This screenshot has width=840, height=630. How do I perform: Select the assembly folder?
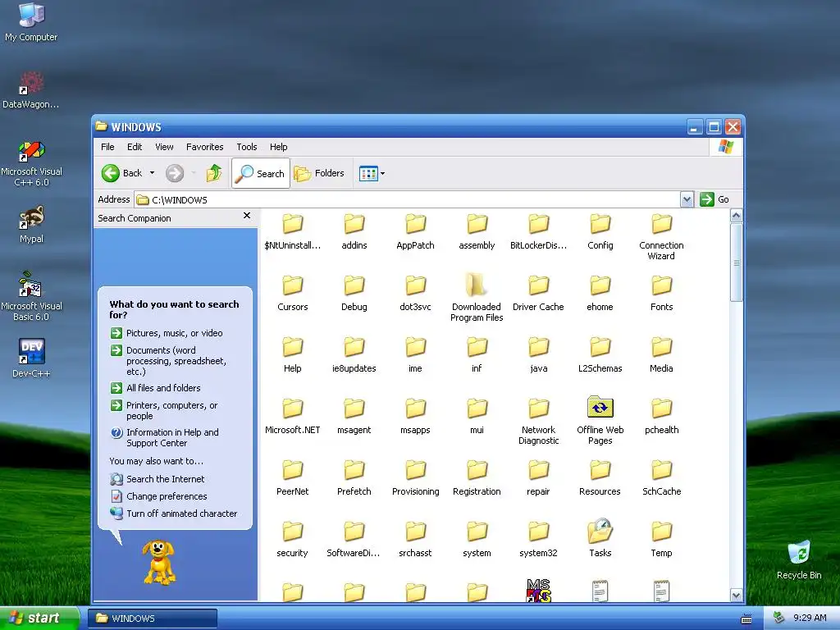[477, 232]
